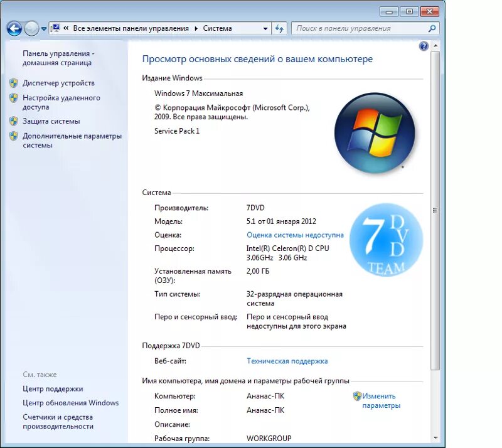Viewport: 502px width, 448px height.
Task: Click 'Ананас-ПК' beside 'Полное имя:'
Action: click(x=265, y=410)
